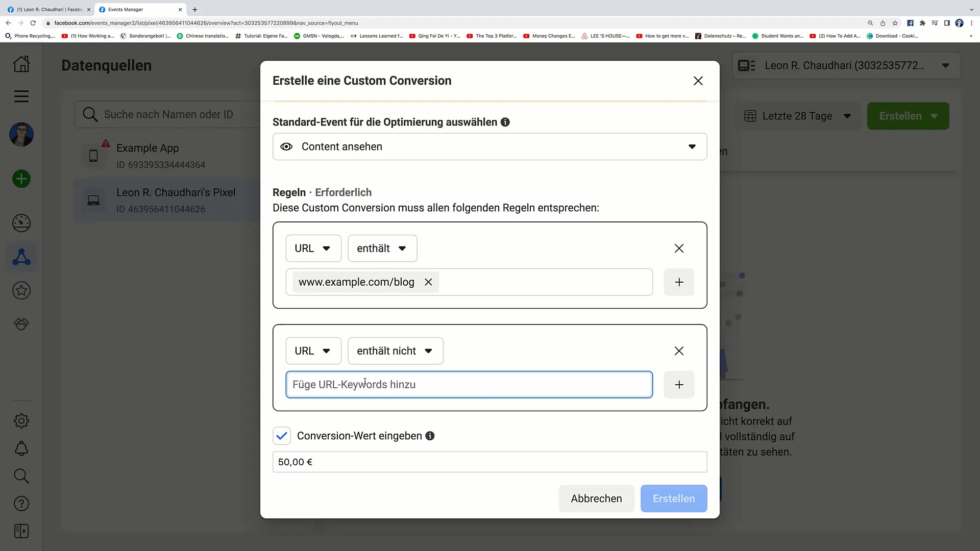Click the search magnifier in sidebar
The width and height of the screenshot is (980, 551).
pos(21,476)
